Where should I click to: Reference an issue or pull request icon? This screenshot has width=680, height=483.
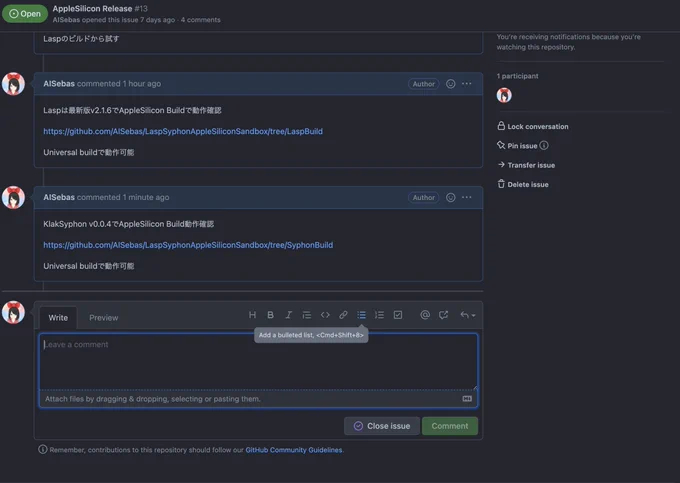[443, 315]
